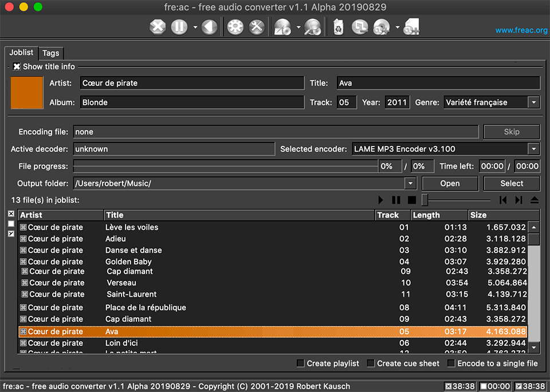Image resolution: width=550 pixels, height=392 pixels.
Task: Enable the Create playlist checkbox
Action: pos(300,363)
